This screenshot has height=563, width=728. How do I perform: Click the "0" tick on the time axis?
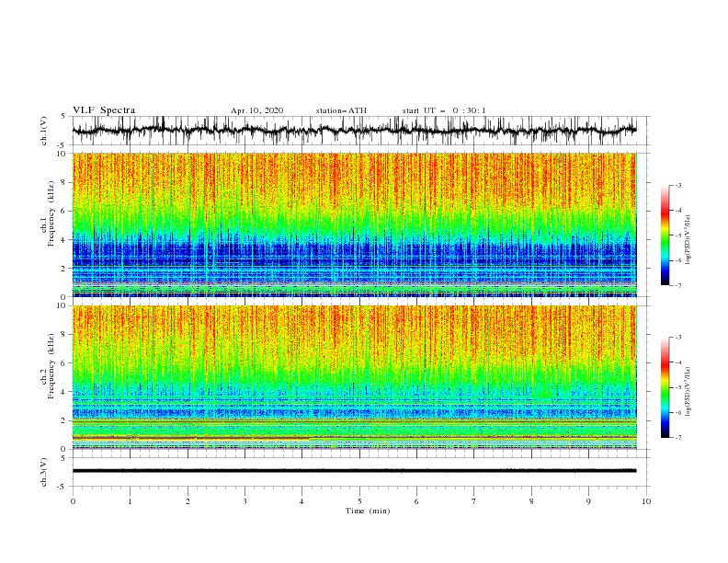click(73, 501)
